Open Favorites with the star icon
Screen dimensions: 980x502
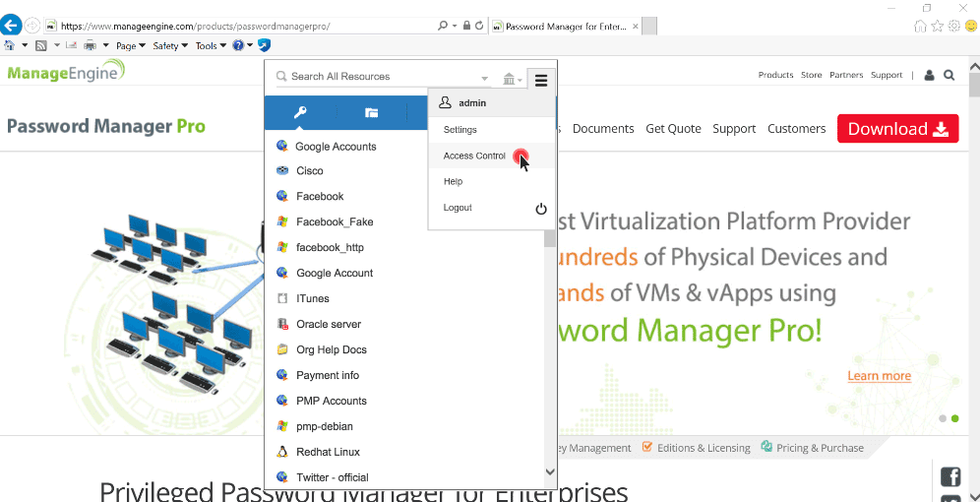pyautogui.click(x=937, y=26)
